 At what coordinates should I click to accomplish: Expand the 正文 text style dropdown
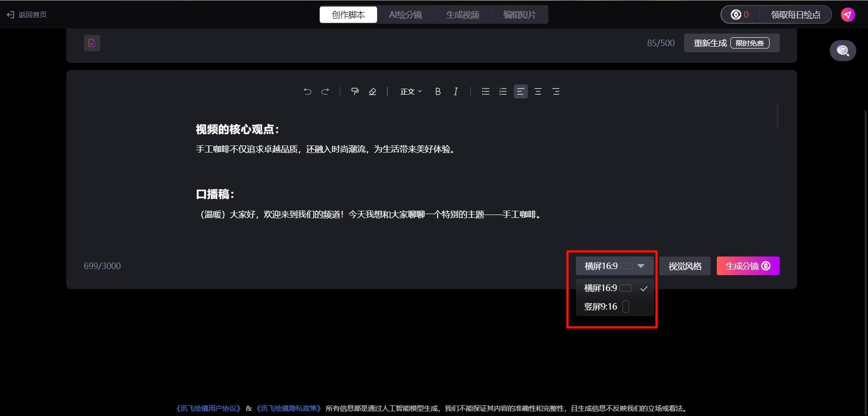[411, 91]
